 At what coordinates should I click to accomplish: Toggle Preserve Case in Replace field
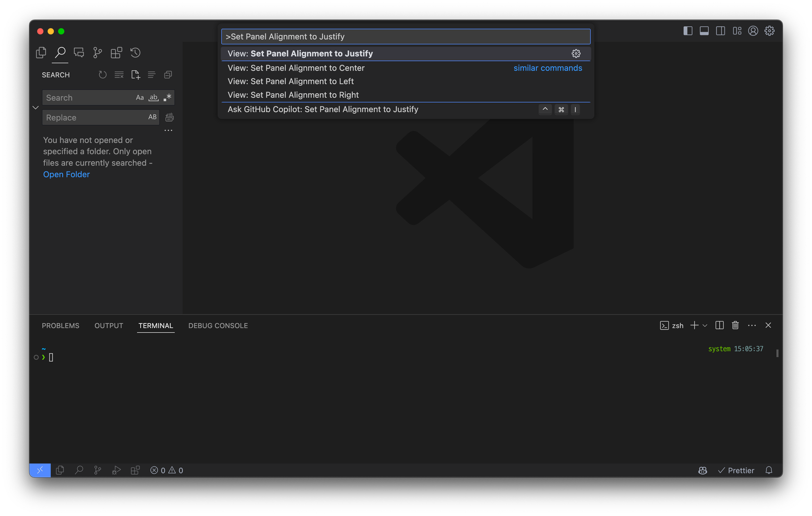click(152, 117)
